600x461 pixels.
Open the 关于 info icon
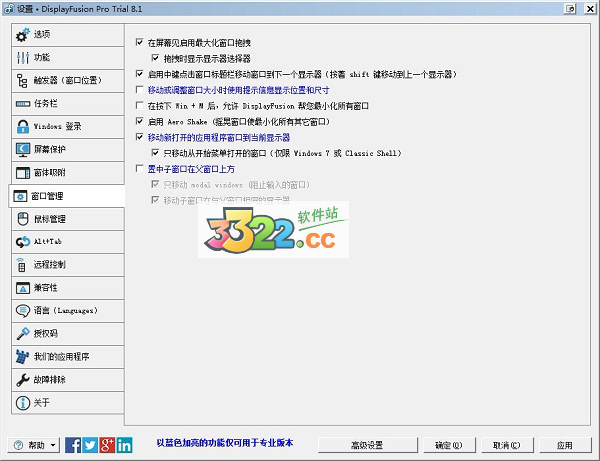(23, 403)
